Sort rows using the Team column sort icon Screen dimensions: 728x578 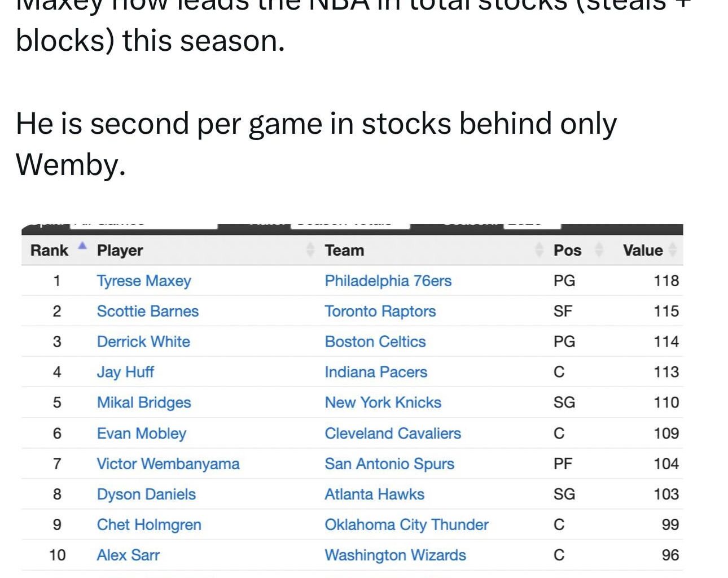(x=539, y=249)
